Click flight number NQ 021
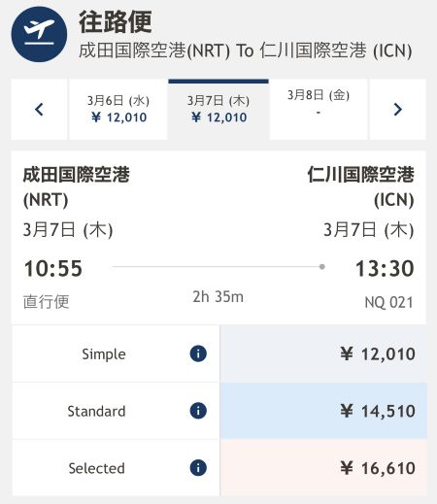The width and height of the screenshot is (437, 504). tap(388, 303)
